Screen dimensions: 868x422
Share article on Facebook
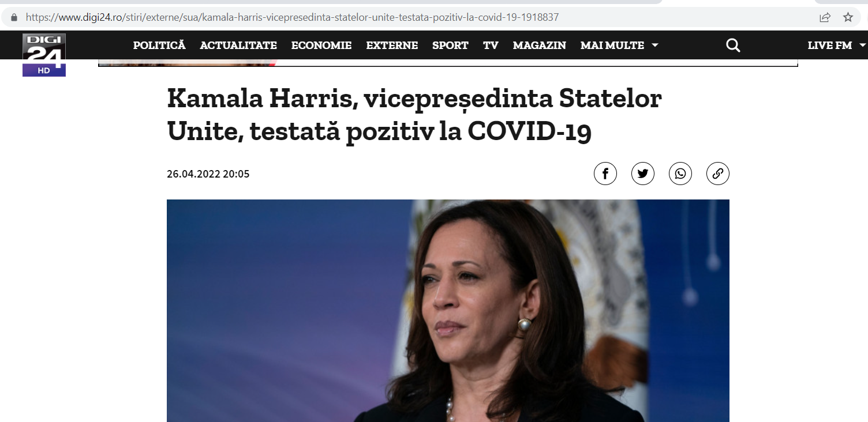click(605, 174)
